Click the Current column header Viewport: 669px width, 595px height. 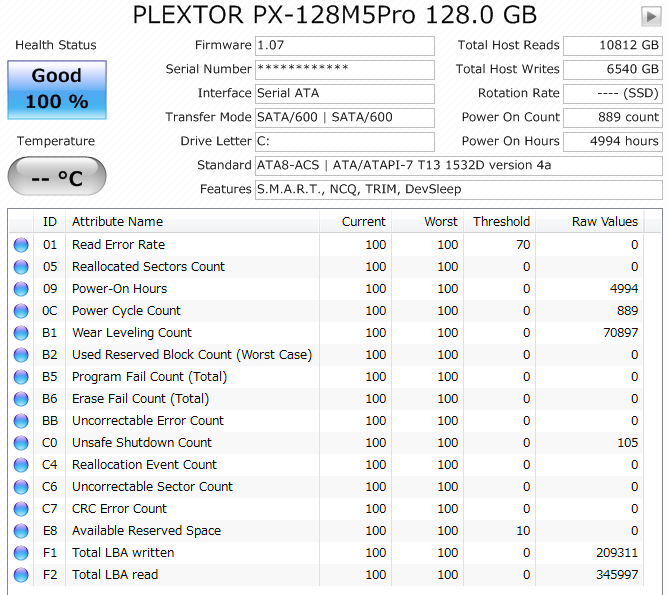click(x=355, y=222)
